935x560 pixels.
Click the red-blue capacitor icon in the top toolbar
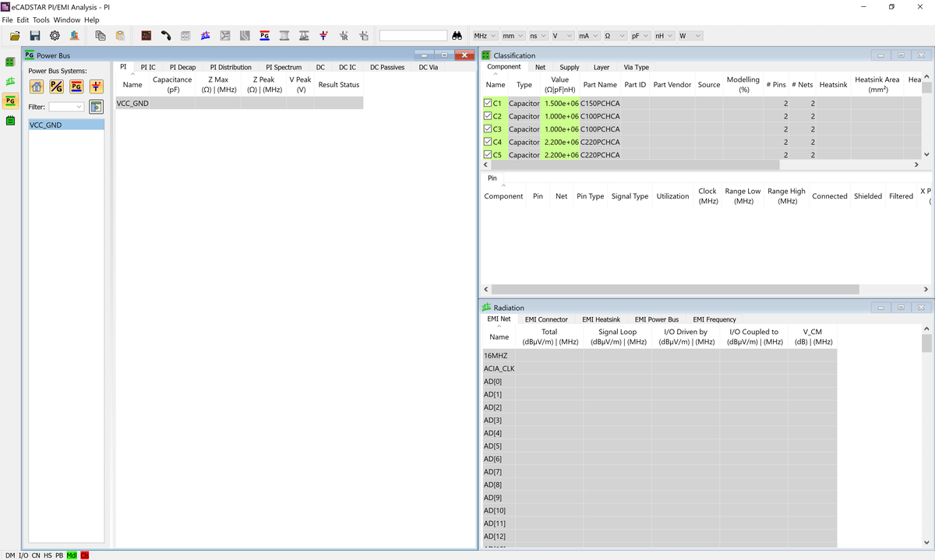click(323, 36)
